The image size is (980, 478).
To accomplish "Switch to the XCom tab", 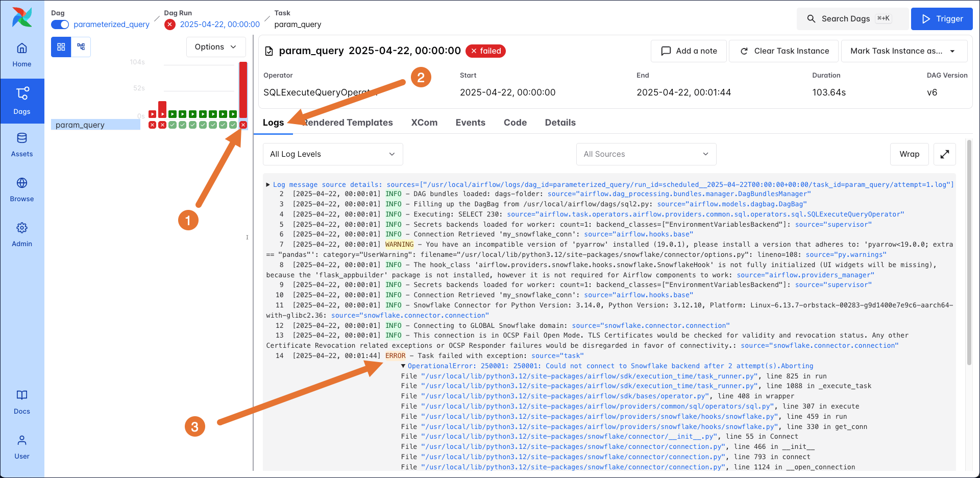I will point(424,123).
